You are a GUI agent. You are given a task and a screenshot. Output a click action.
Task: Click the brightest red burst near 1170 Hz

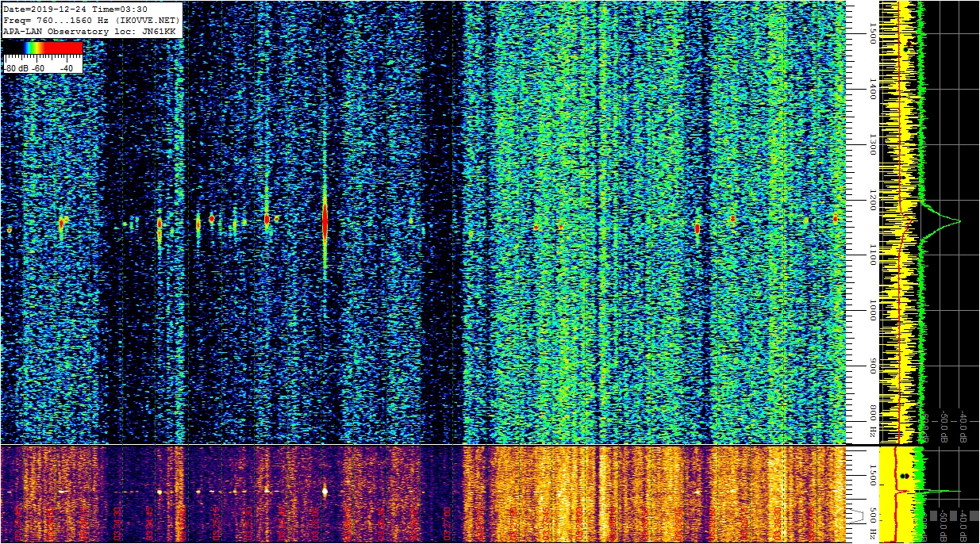point(325,220)
